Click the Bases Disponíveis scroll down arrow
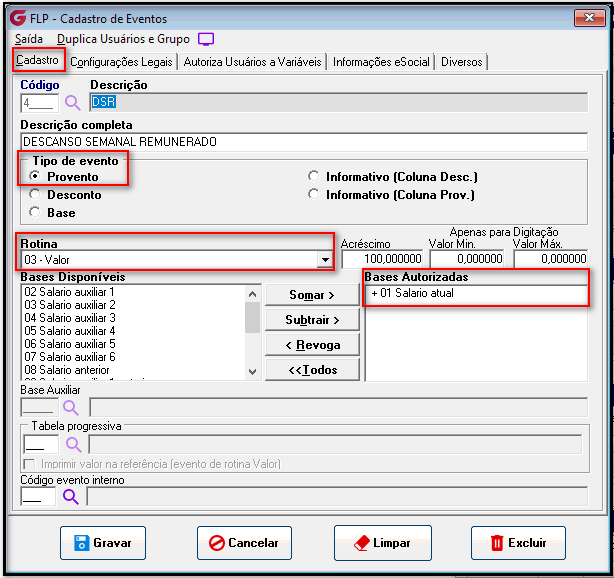Viewport: 614px width, 578px height. click(253, 372)
